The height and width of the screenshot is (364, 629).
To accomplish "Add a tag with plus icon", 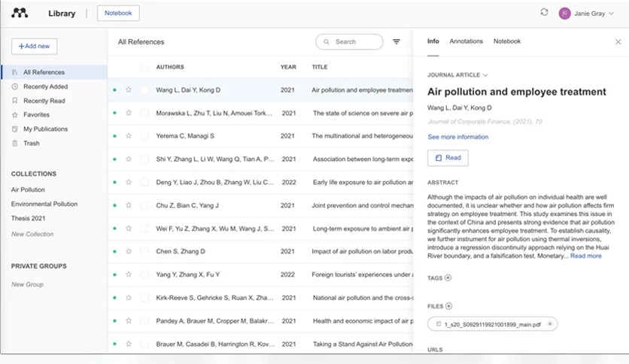I will (x=448, y=278).
